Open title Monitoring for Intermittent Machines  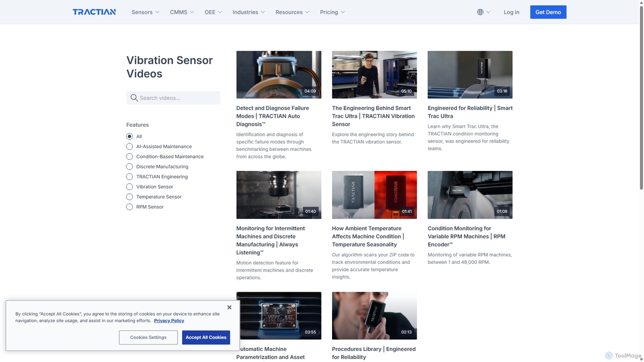[271, 240]
